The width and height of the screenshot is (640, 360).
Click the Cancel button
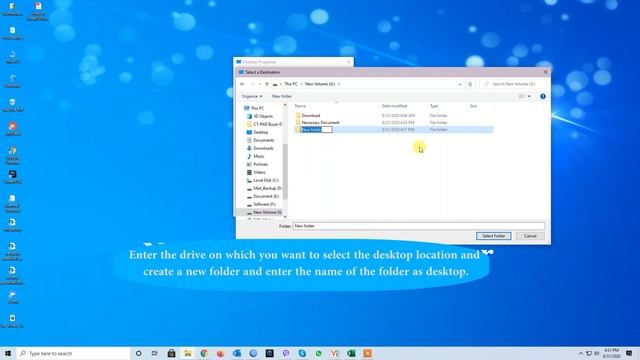click(530, 236)
